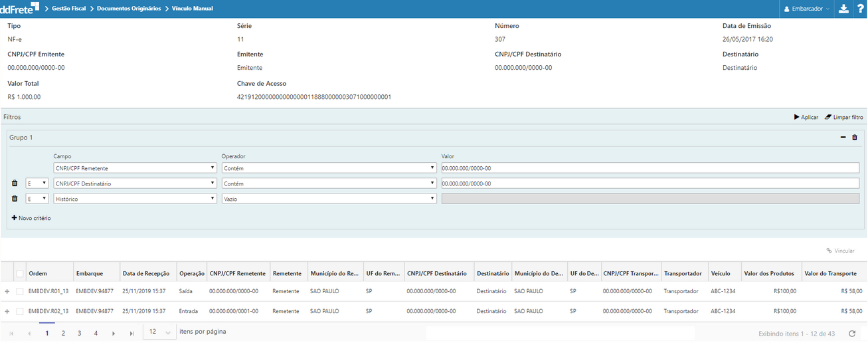Open help via question mark icon
The height and width of the screenshot is (343, 868).
[x=860, y=9]
